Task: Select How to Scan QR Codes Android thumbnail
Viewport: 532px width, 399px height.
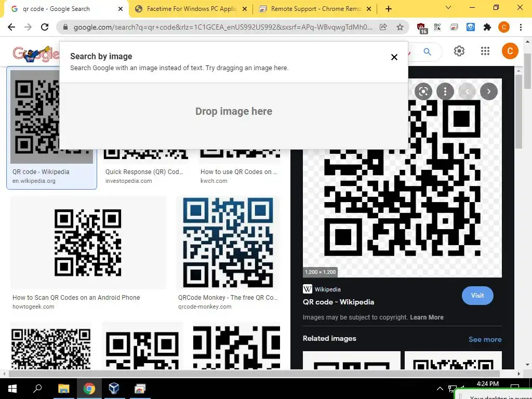Action: pos(88,243)
